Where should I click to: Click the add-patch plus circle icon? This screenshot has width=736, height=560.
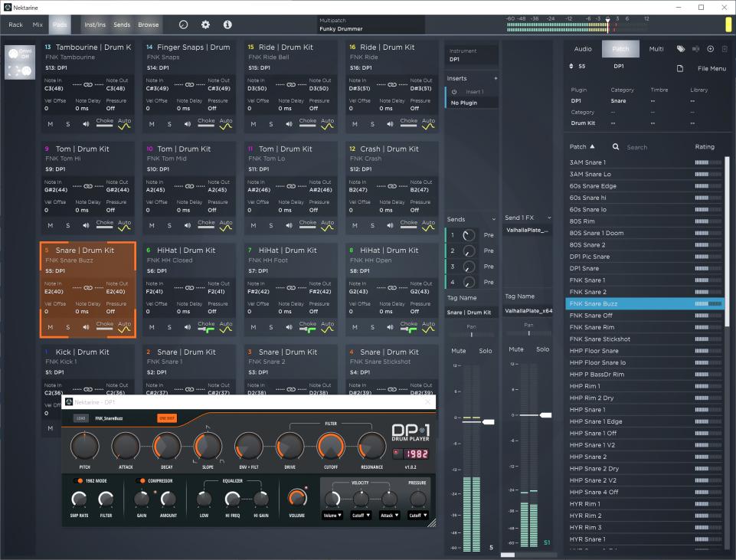click(710, 49)
